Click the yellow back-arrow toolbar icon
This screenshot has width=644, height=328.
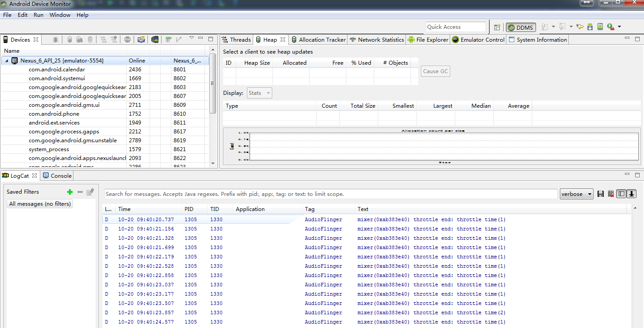pos(580,27)
